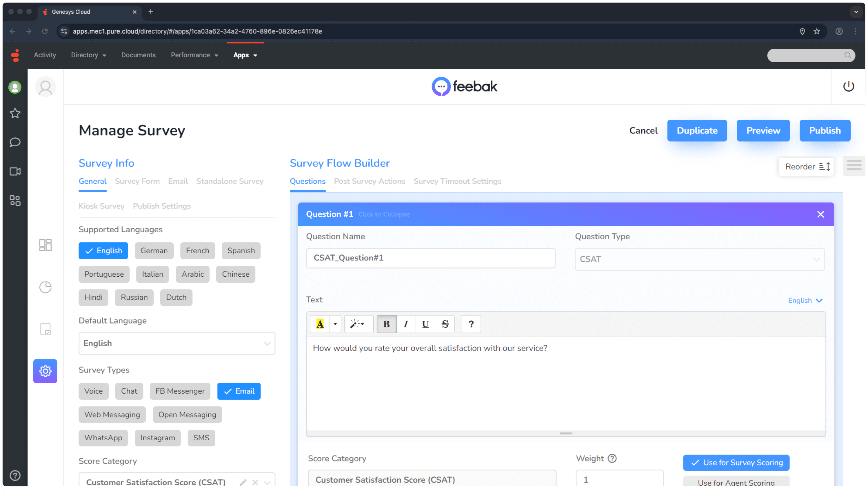Open the feebak settings gear in sidebar
868x489 pixels.
click(45, 371)
